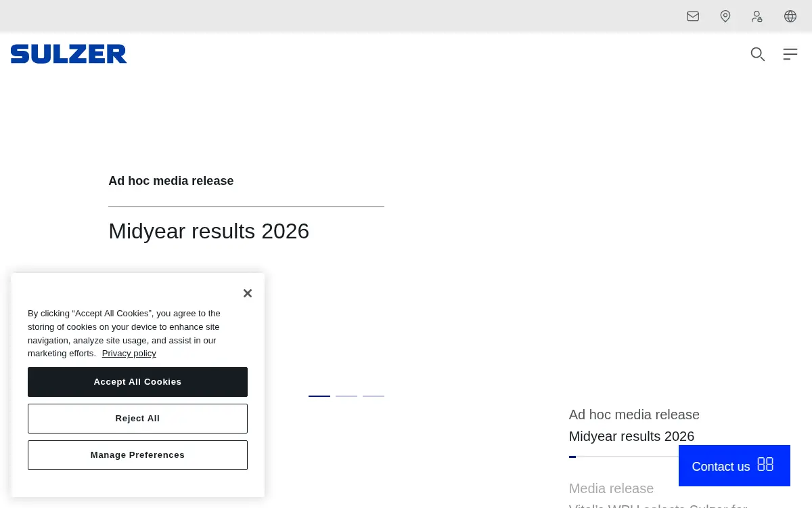Click the grid icon on Contact us
The height and width of the screenshot is (508, 812).
coord(765,464)
